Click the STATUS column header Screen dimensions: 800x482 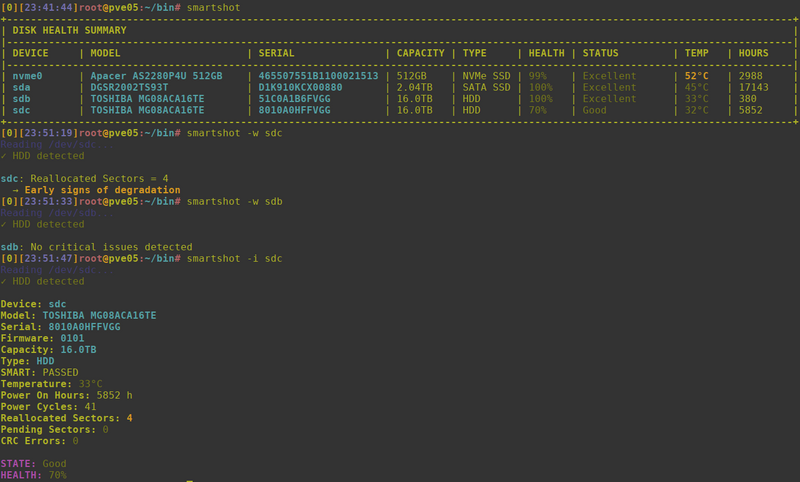[602, 53]
